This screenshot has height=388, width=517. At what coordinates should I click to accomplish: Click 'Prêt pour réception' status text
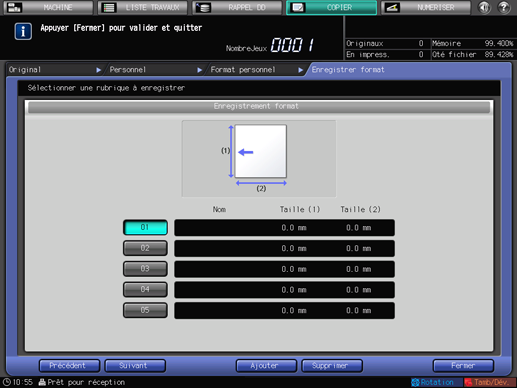pos(86,382)
